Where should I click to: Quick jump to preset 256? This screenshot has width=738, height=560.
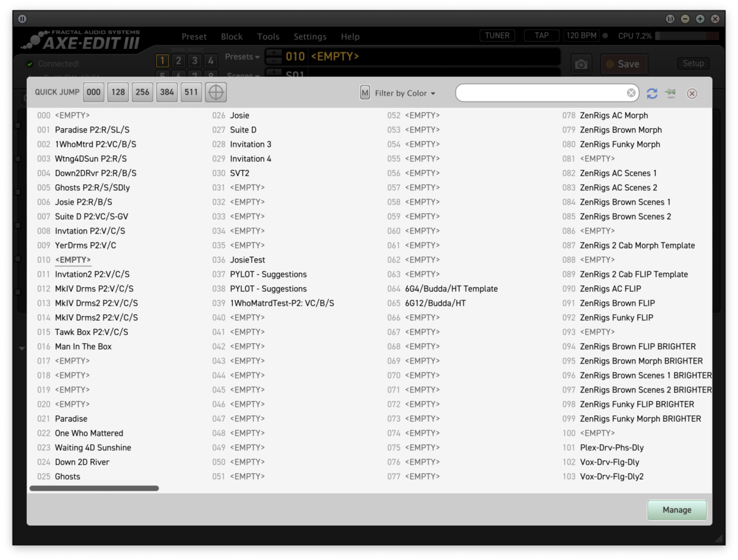(x=142, y=92)
